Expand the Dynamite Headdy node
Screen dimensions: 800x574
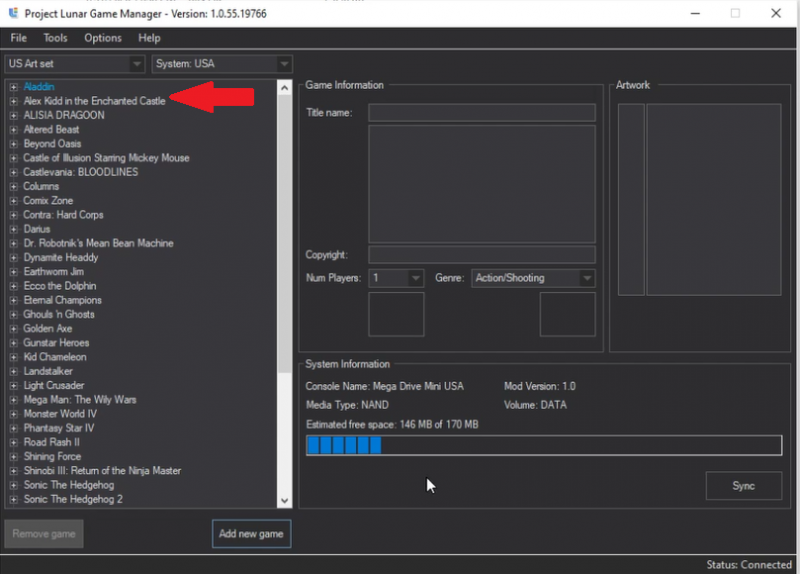pos(13,258)
